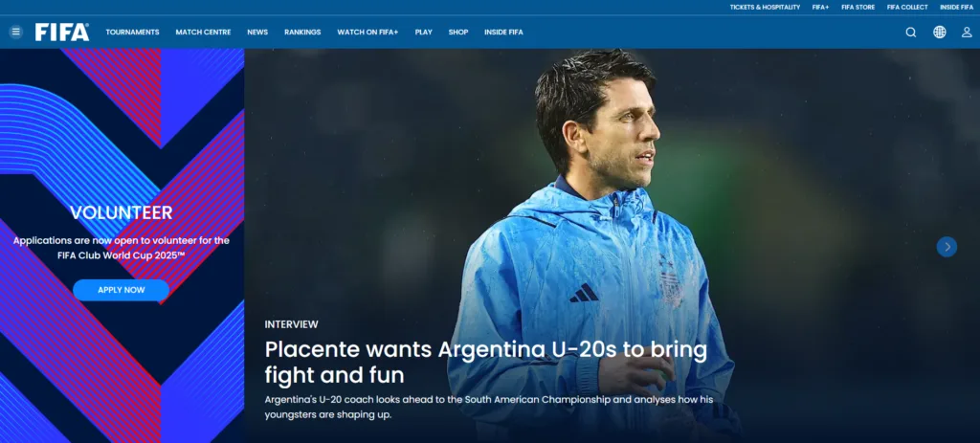Select Rankings in the navigation bar
Image resolution: width=980 pixels, height=443 pixels.
302,32
